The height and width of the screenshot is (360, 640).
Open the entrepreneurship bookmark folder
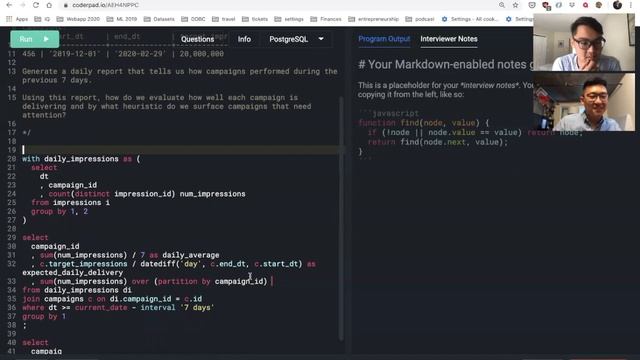[x=373, y=19]
